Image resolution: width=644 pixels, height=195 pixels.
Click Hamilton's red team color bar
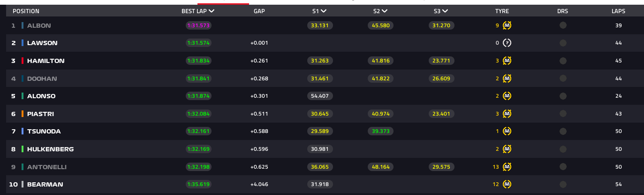(23, 61)
